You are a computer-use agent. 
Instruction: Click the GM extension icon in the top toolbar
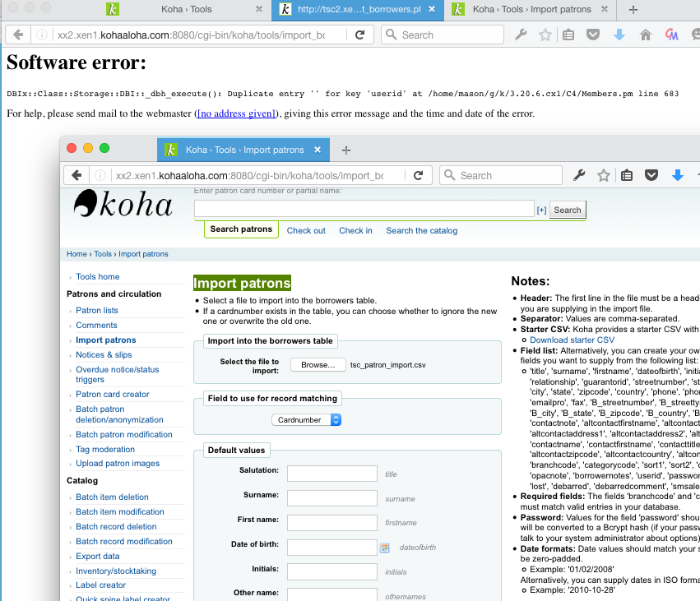point(671,35)
